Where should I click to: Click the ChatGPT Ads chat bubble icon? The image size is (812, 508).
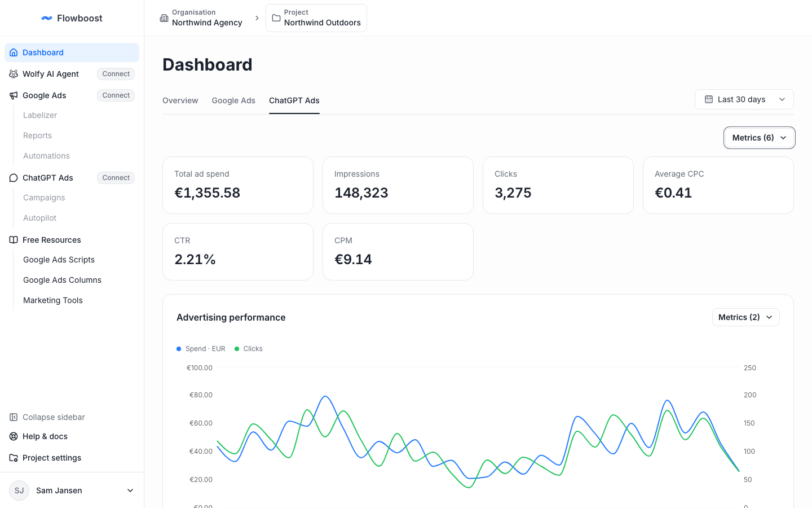pos(14,178)
